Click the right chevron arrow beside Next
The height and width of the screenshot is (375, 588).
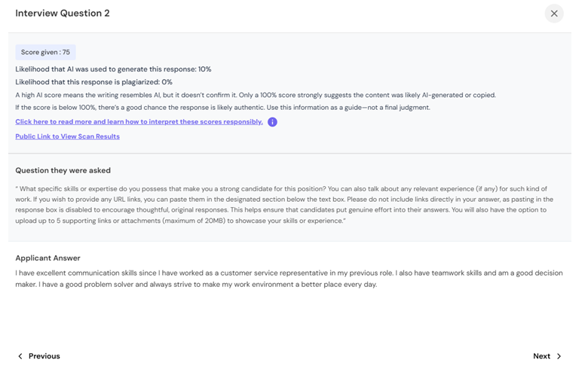tap(559, 356)
